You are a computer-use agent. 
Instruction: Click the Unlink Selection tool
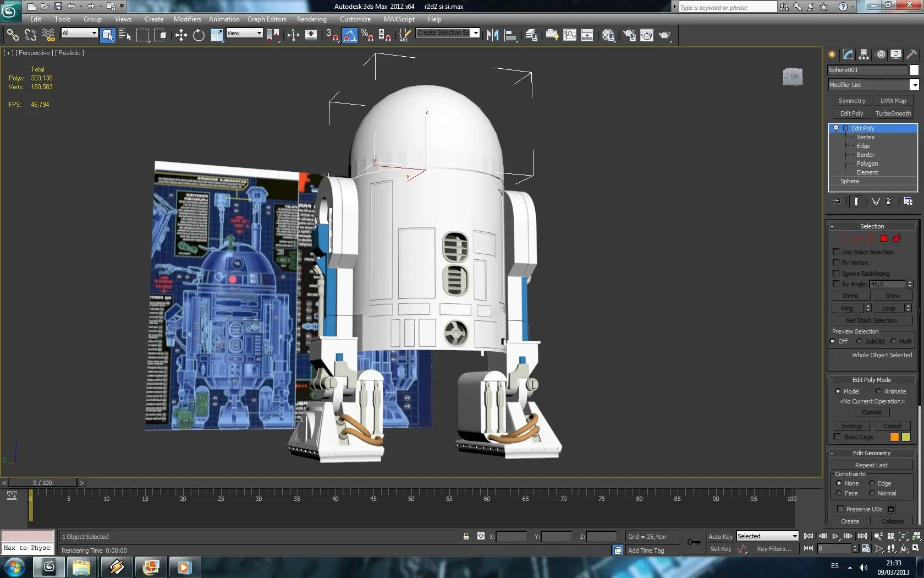[30, 35]
